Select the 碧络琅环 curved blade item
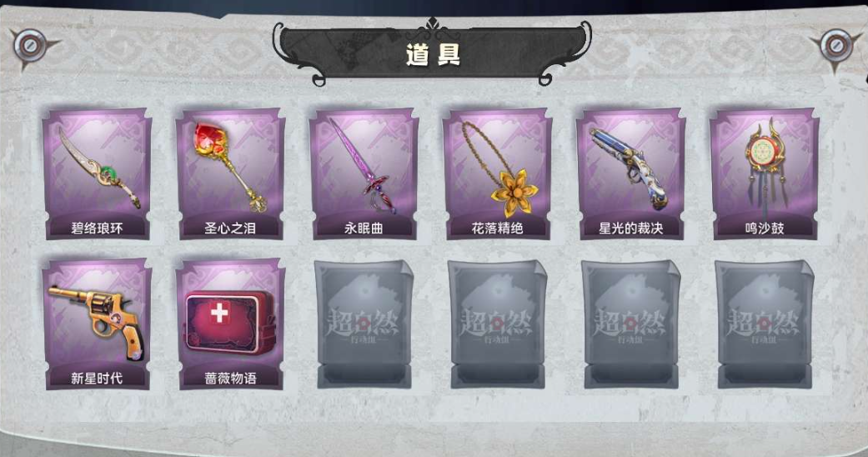The width and height of the screenshot is (868, 457). coord(98,174)
